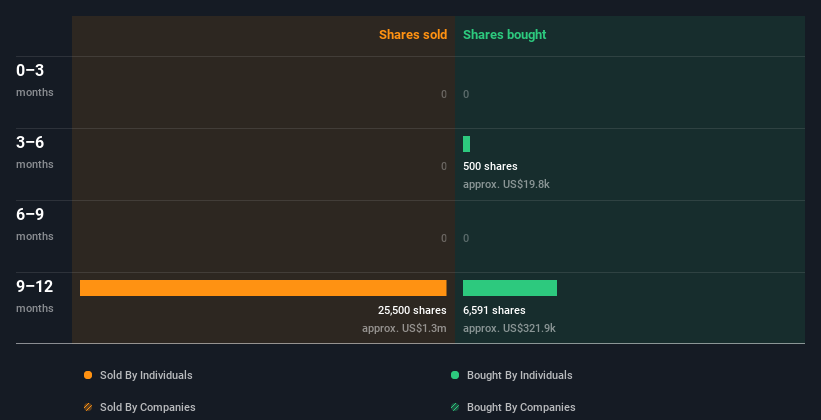Select the green 6,591 shares bought bar
This screenshot has height=420, width=821.
pyautogui.click(x=510, y=288)
